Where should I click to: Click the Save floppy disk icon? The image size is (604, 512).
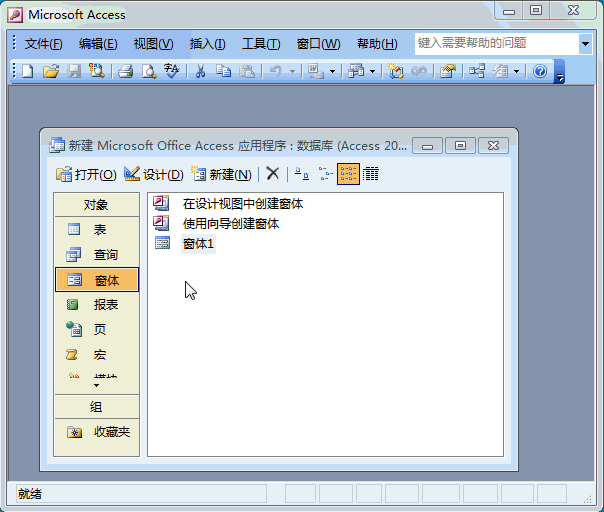click(74, 72)
